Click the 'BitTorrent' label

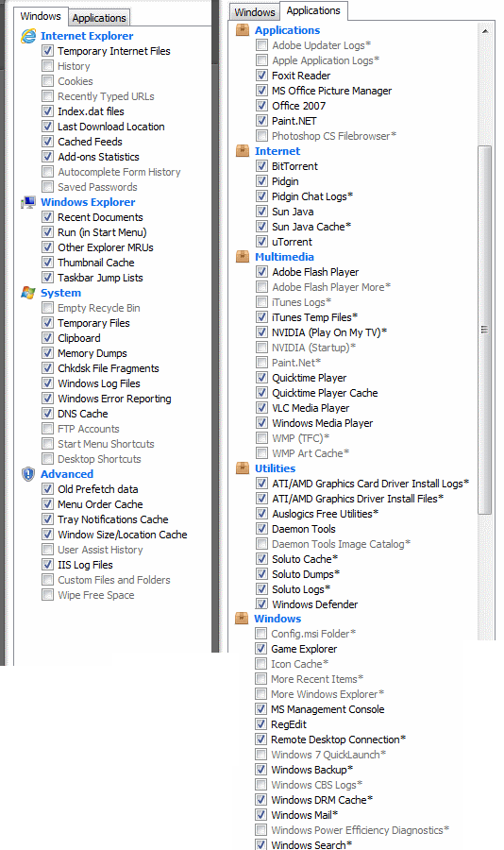point(294,166)
